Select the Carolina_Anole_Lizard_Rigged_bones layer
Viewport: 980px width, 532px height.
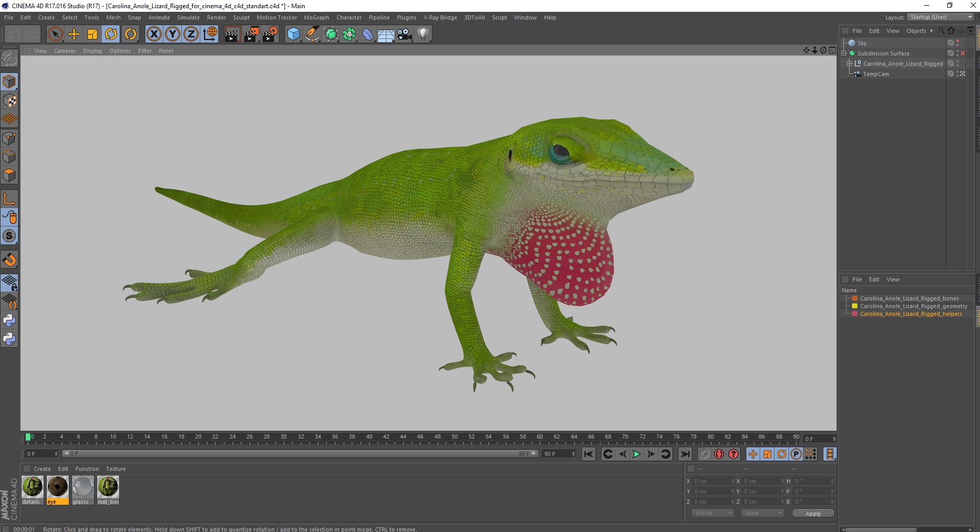(x=909, y=298)
